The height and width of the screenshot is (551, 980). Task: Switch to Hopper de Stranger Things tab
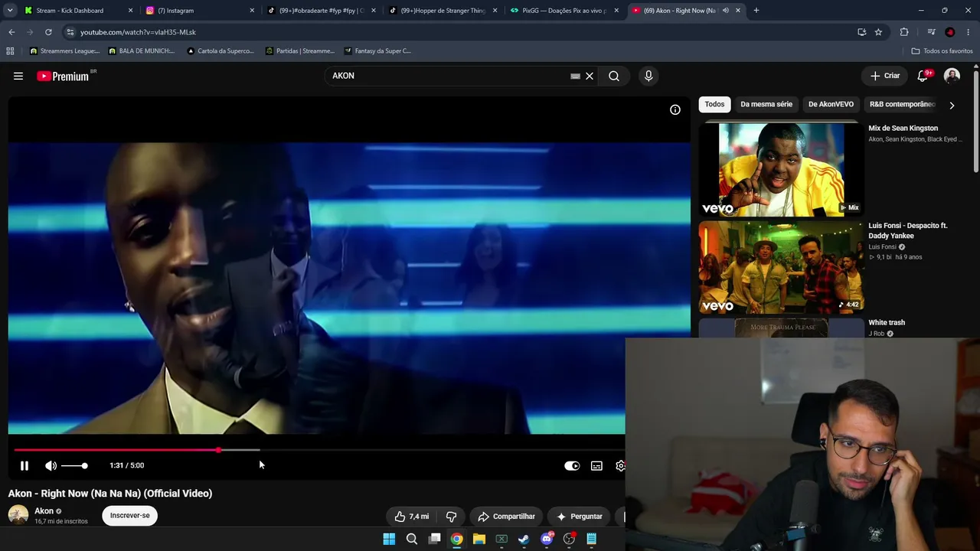pyautogui.click(x=443, y=11)
